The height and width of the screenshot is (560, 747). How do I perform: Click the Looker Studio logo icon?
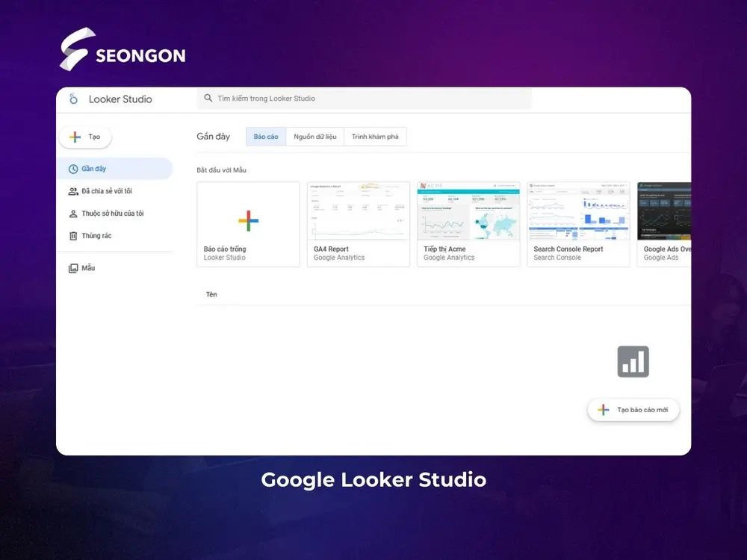73,99
